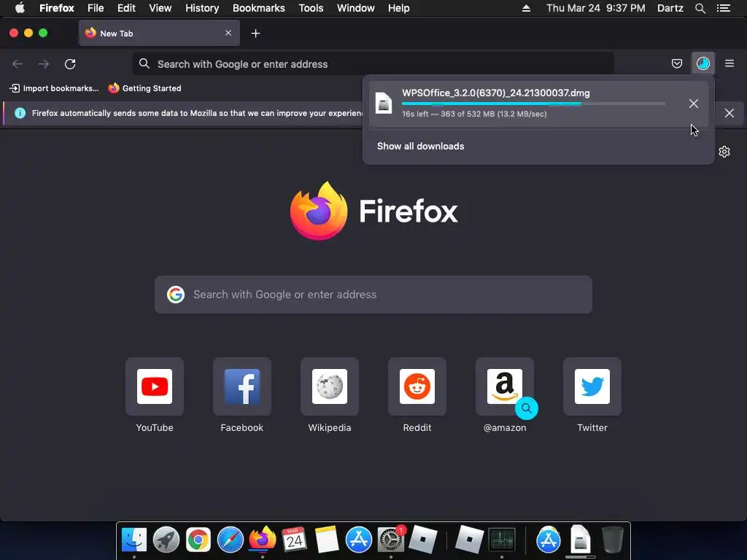Toggle the Downloads progress toolbar button
This screenshot has height=560, width=747.
click(x=703, y=63)
